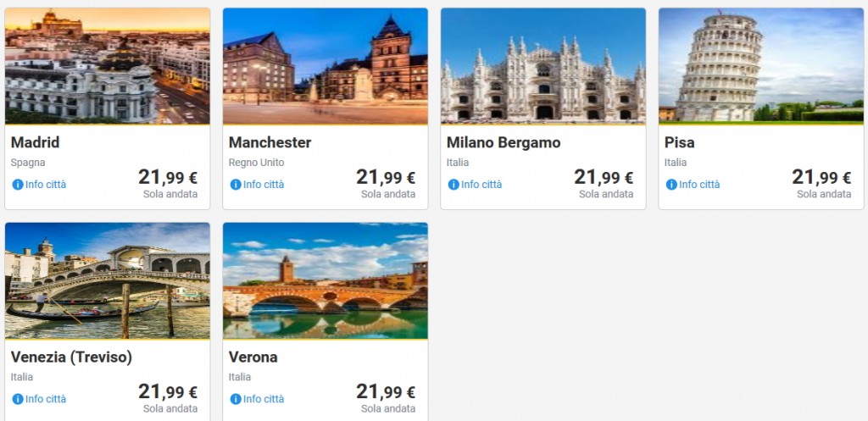The image size is (868, 421).
Task: Select the Venezia (Treviso) destination title
Action: click(71, 357)
